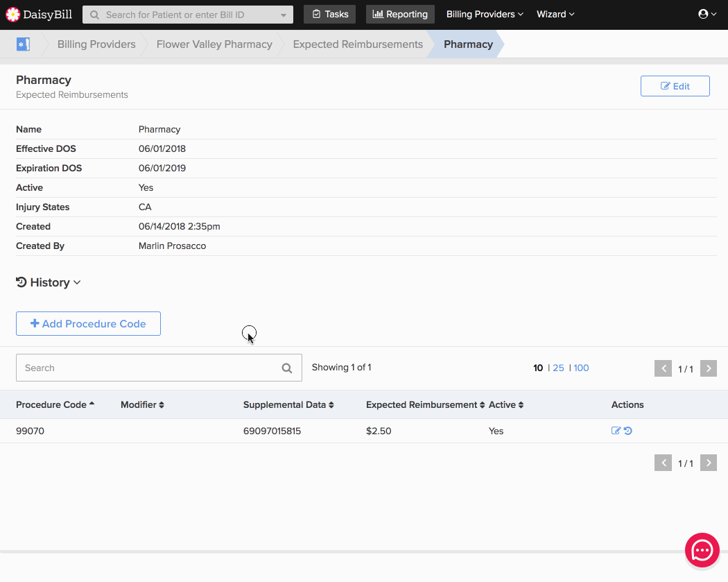This screenshot has height=582, width=728.
Task: Focus the procedure code Search field
Action: pyautogui.click(x=159, y=368)
